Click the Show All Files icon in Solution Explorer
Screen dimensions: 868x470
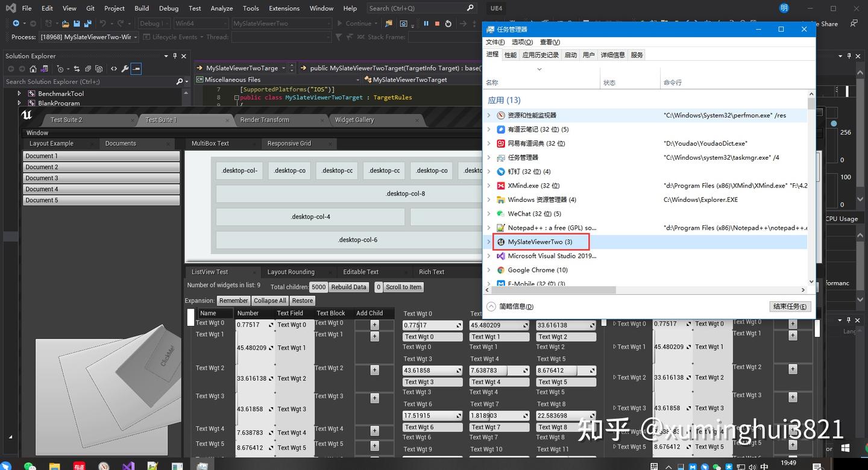[99, 69]
